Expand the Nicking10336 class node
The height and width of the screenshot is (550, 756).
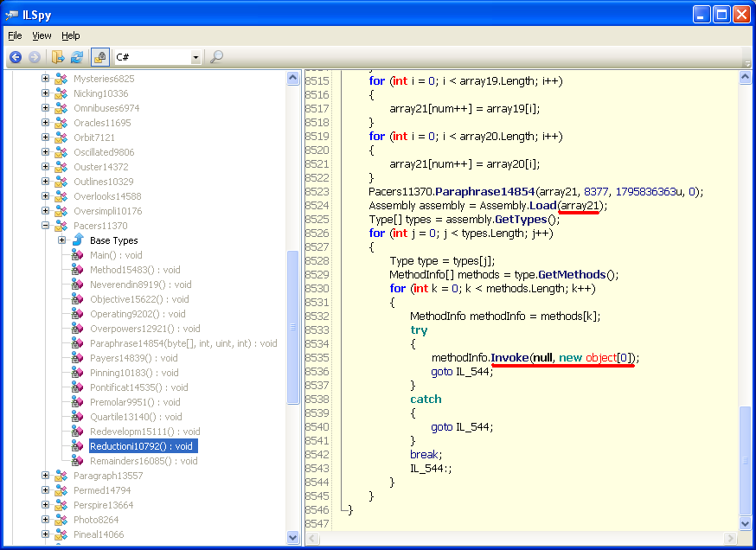tap(45, 93)
